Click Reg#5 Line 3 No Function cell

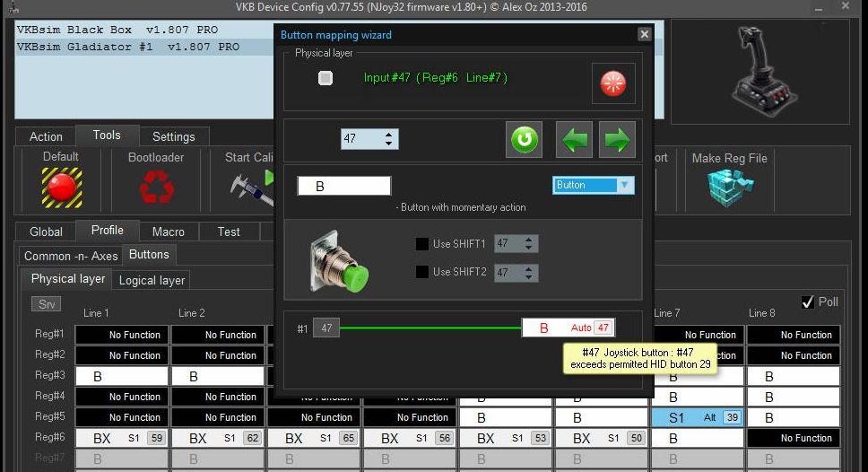click(314, 417)
